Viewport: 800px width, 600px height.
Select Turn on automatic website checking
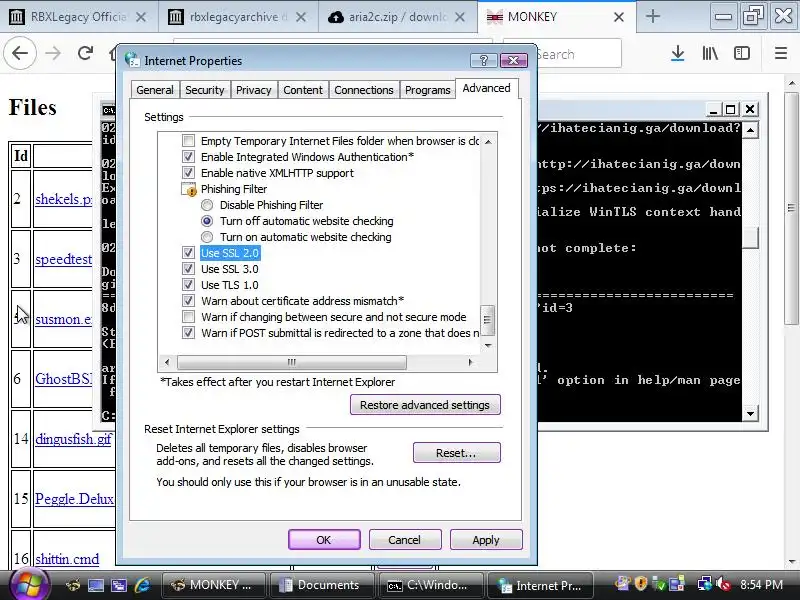[207, 237]
